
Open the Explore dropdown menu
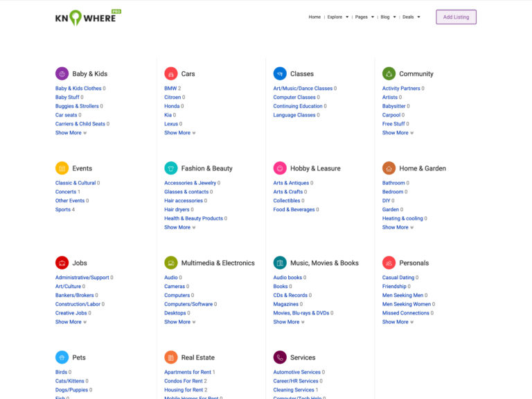[337, 17]
